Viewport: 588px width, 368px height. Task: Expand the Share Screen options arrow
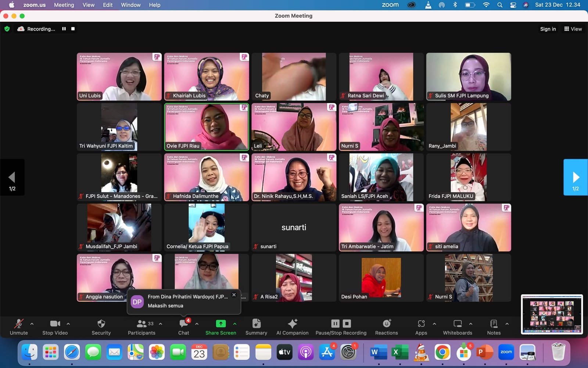pos(235,324)
